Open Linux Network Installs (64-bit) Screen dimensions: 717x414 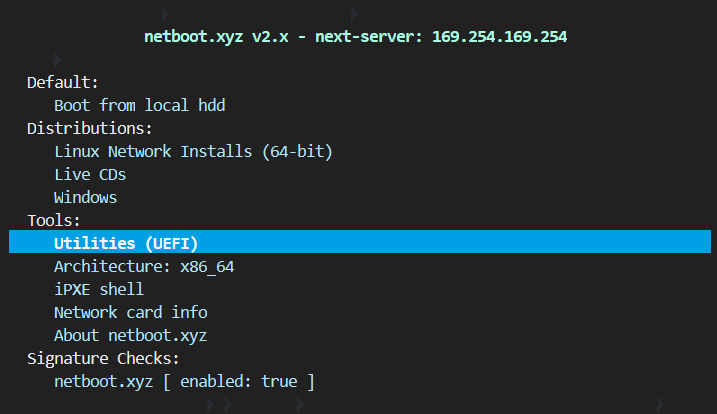[193, 151]
